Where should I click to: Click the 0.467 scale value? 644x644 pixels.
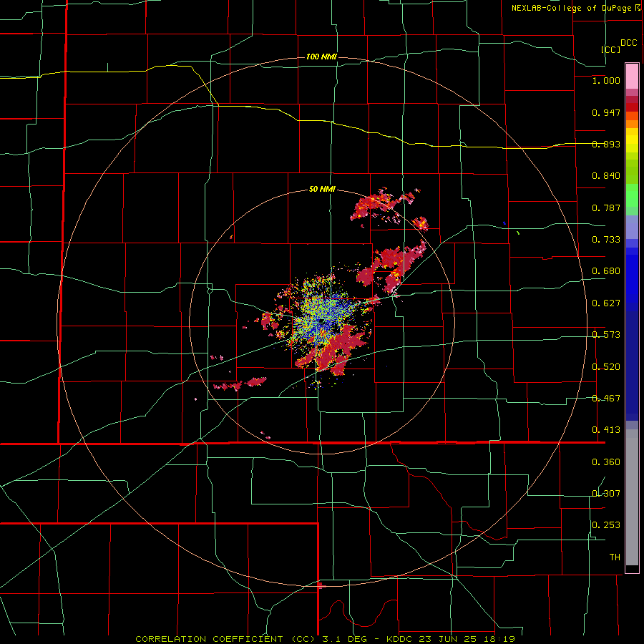(606, 399)
